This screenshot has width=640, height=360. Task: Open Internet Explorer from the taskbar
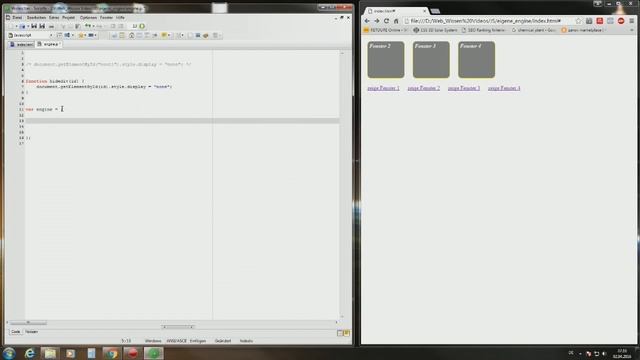(29, 353)
